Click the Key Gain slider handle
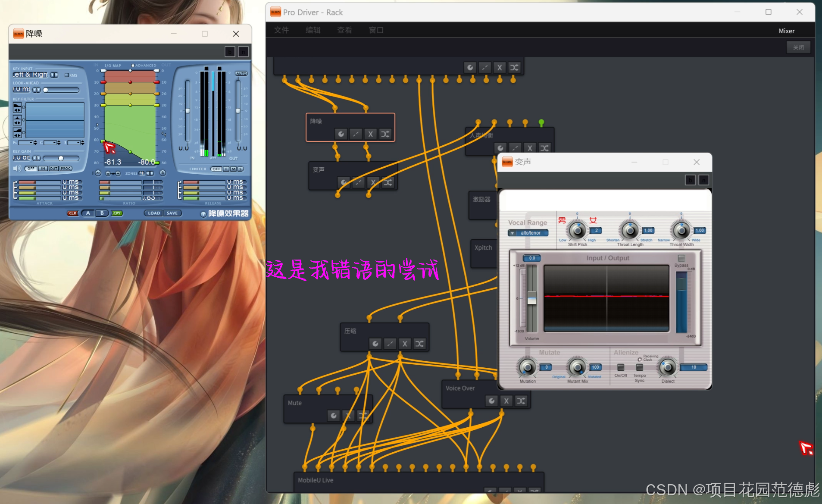Image resolution: width=822 pixels, height=504 pixels. pyautogui.click(x=61, y=158)
